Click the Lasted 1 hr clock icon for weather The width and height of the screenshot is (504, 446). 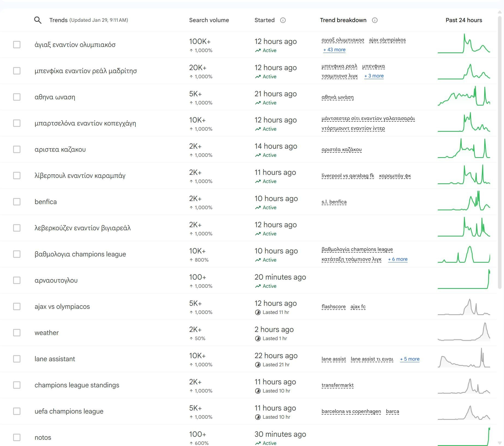pos(258,339)
